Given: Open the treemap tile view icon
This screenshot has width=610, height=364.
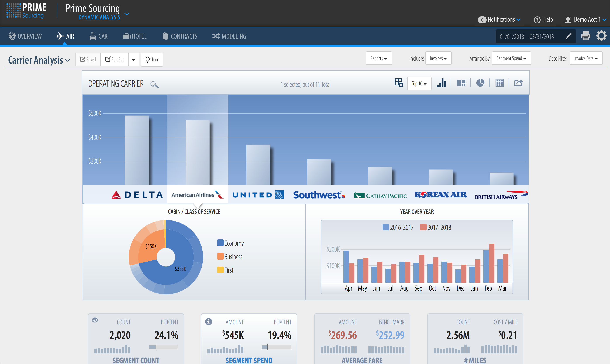Looking at the screenshot, I should coord(461,83).
